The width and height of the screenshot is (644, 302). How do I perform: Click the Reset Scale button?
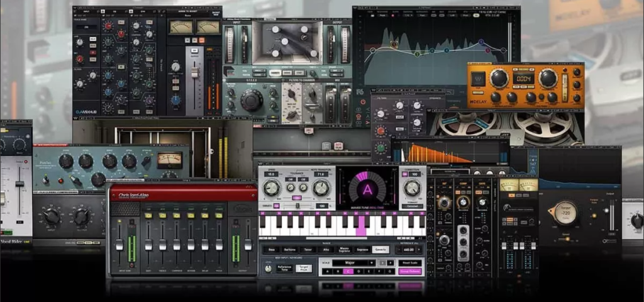point(409,262)
